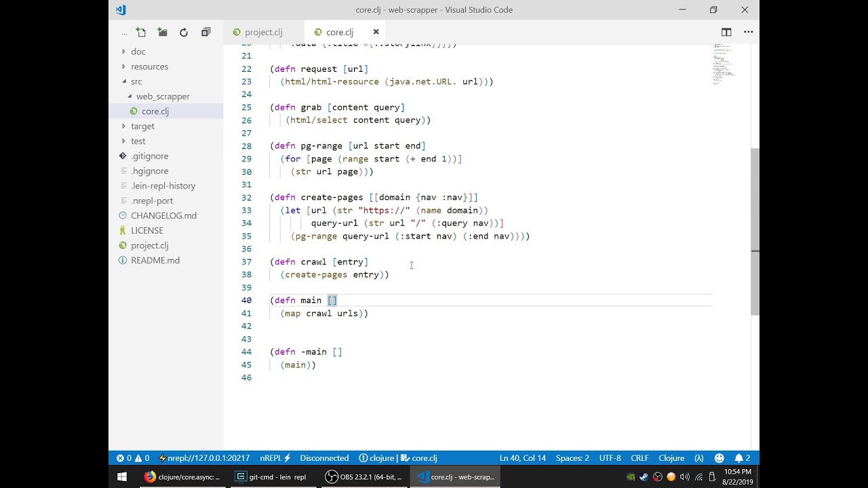Click 'crawl' in the defn on line 37
This screenshot has width=868, height=488.
coord(313,262)
